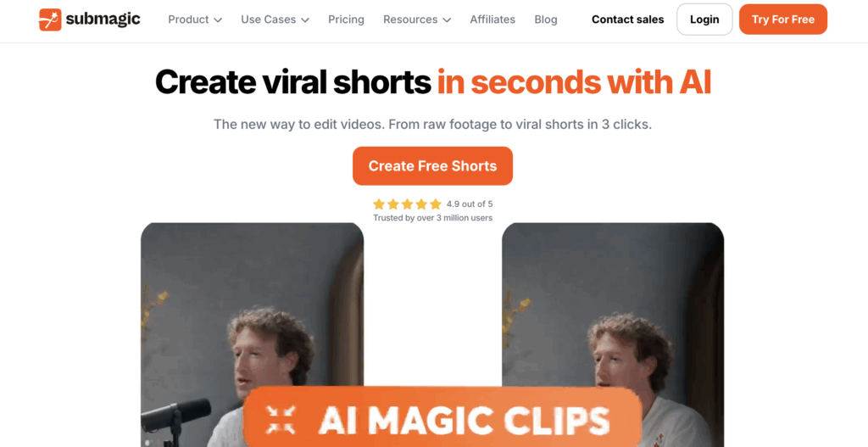Click the Create Free Shorts button
Viewport: 868px width, 447px height.
(x=433, y=165)
